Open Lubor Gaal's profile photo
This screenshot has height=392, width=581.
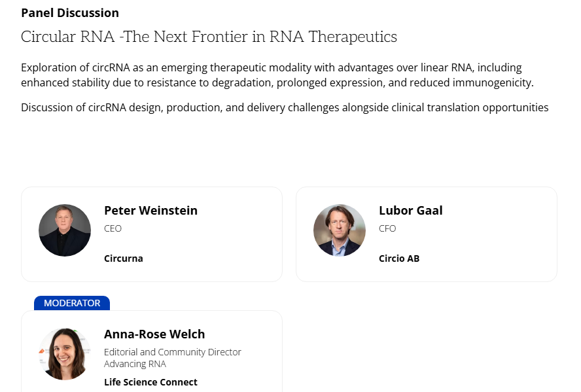[x=340, y=230]
